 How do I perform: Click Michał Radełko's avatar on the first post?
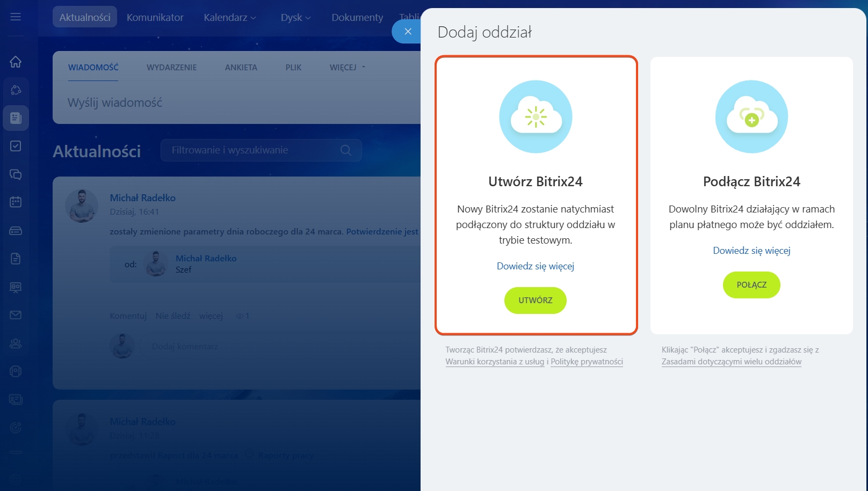82,206
